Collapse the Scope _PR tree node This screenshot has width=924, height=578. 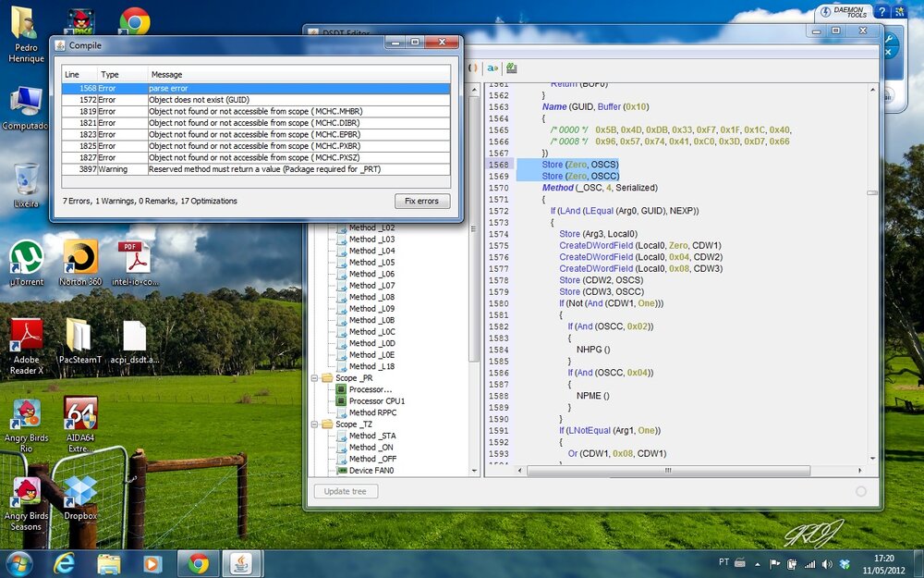tap(315, 378)
